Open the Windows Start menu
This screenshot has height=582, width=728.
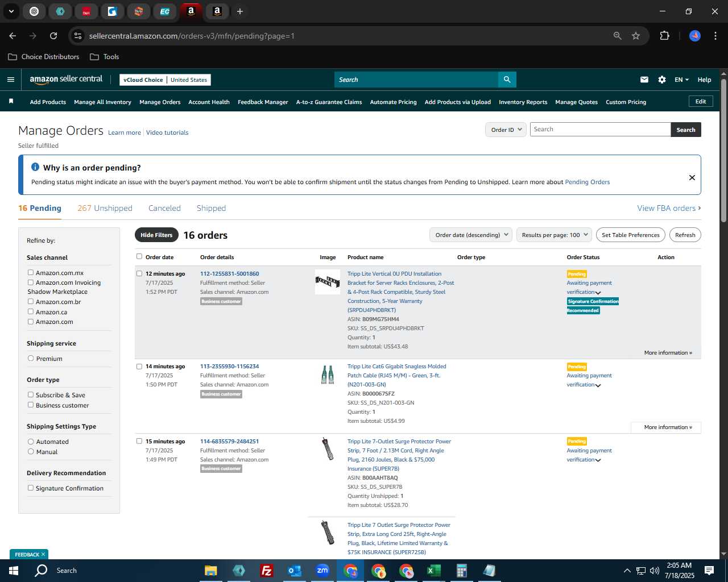pyautogui.click(x=14, y=571)
